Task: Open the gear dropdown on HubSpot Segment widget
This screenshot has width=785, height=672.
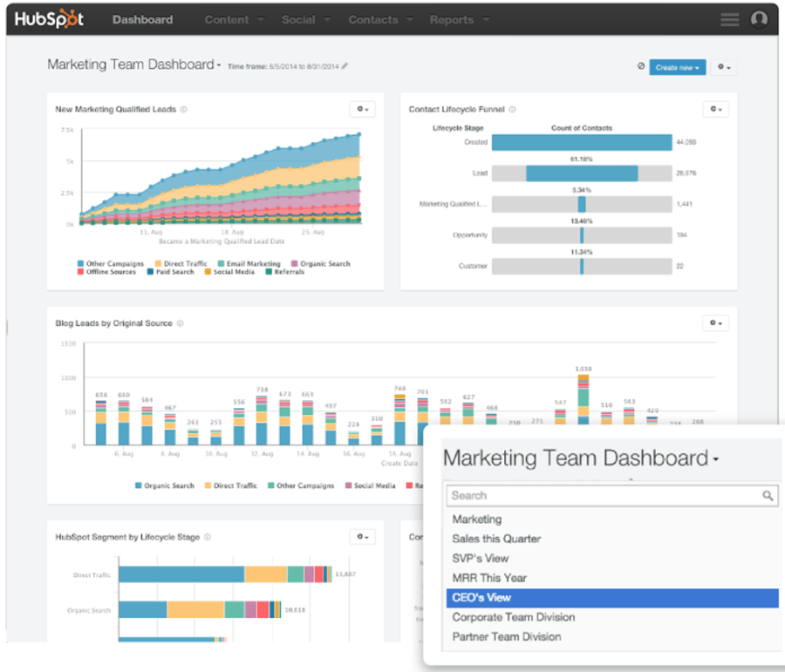Action: [362, 537]
